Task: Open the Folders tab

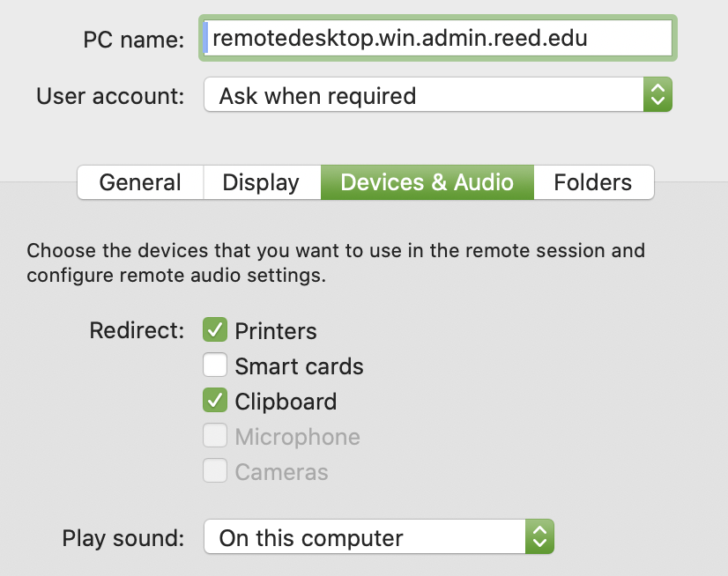Action: (592, 182)
